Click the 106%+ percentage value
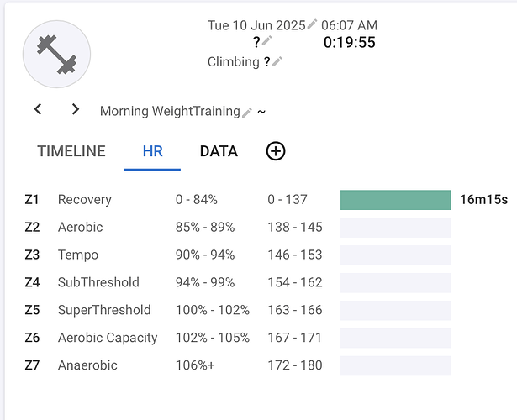 (x=195, y=365)
